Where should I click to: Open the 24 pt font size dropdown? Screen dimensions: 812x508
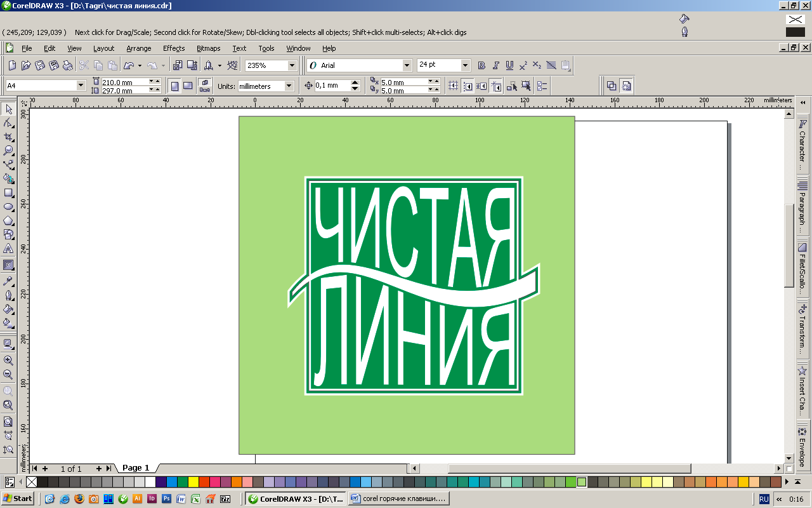point(466,65)
